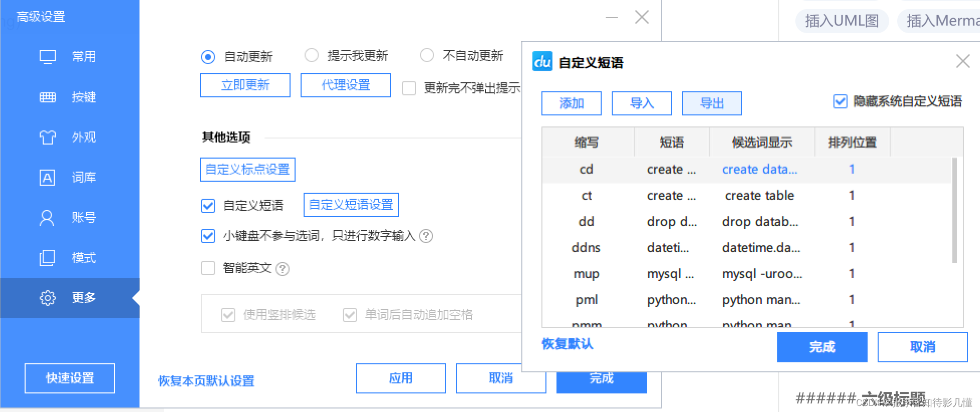
Task: Click 插入UML图 button in editor
Action: pyautogui.click(x=842, y=21)
